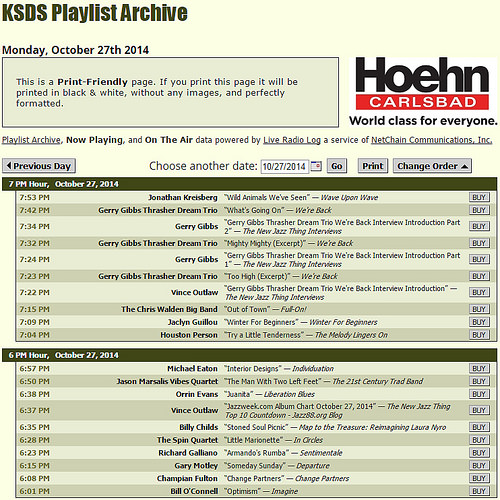Buy The Chris Walden Big Band track
This screenshot has width=500, height=500.
[479, 309]
